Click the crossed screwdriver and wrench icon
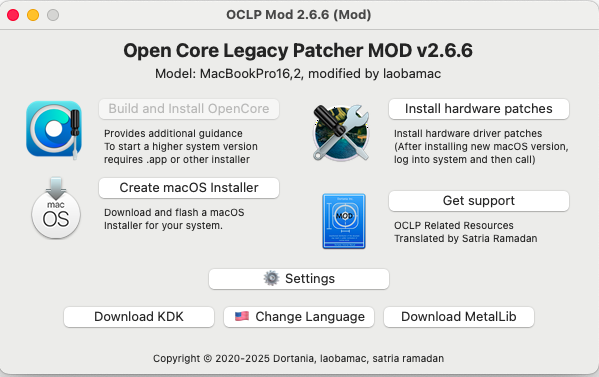This screenshot has height=377, width=599. (341, 132)
